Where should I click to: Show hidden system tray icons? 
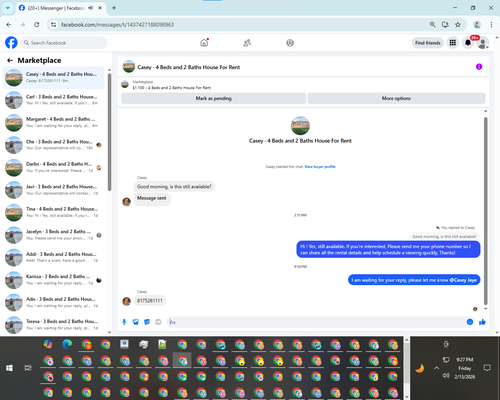tap(437, 368)
